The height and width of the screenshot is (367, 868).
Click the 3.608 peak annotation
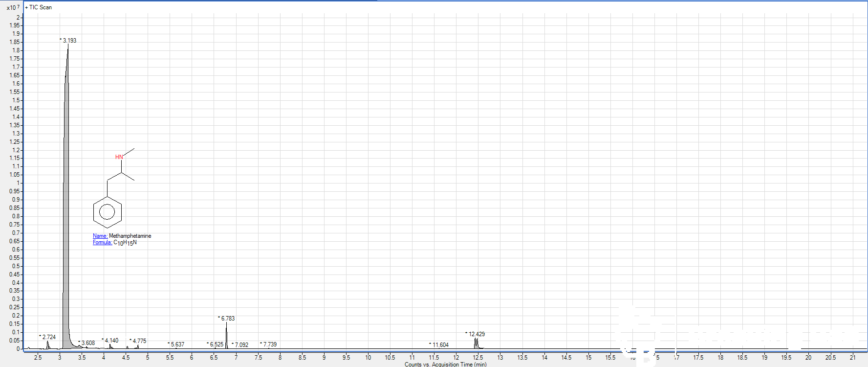coord(88,343)
